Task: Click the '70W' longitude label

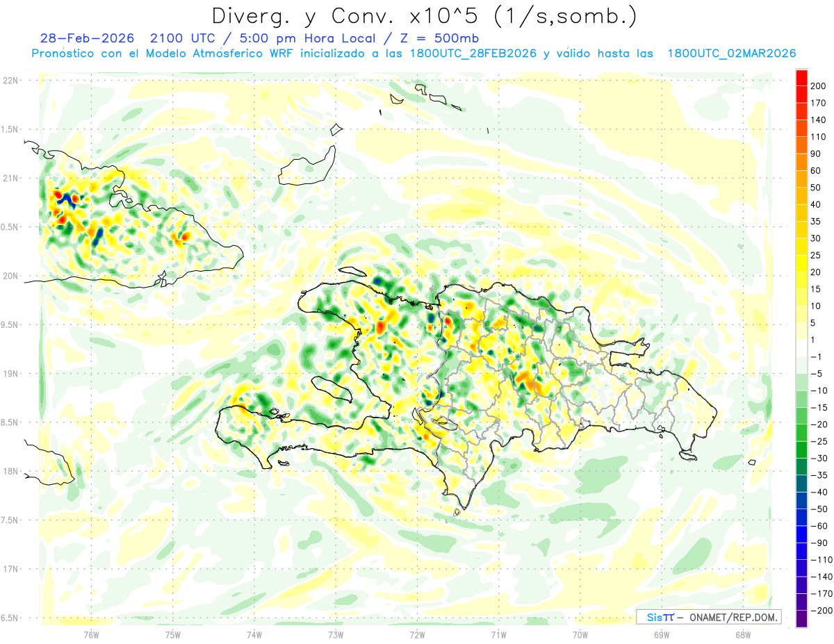Action: [x=580, y=634]
